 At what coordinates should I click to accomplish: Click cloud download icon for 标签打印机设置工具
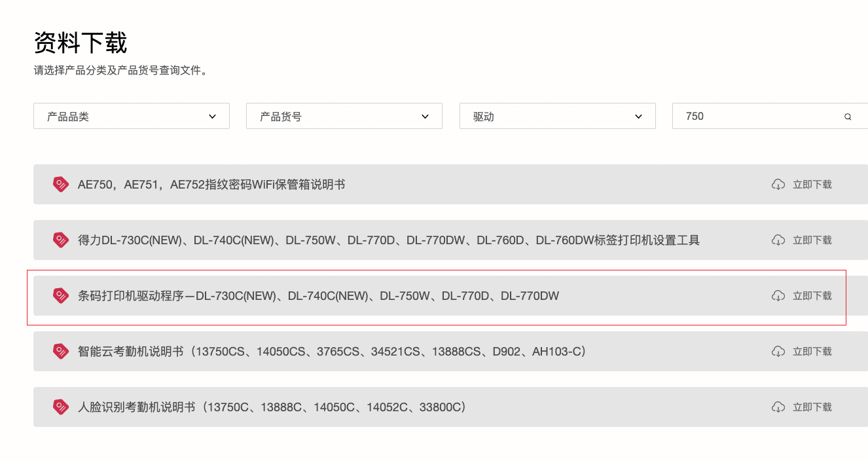[778, 240]
